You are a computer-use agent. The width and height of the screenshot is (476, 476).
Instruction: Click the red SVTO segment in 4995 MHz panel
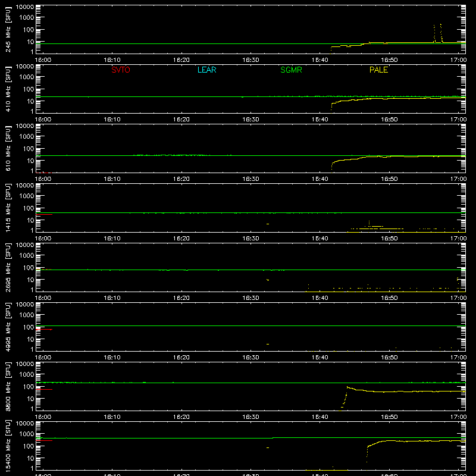pyautogui.click(x=44, y=330)
